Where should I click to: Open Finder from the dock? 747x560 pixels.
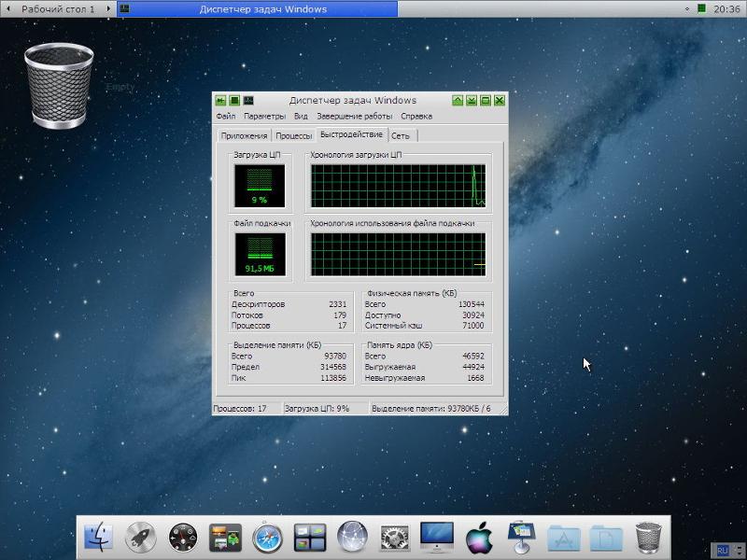tap(98, 538)
